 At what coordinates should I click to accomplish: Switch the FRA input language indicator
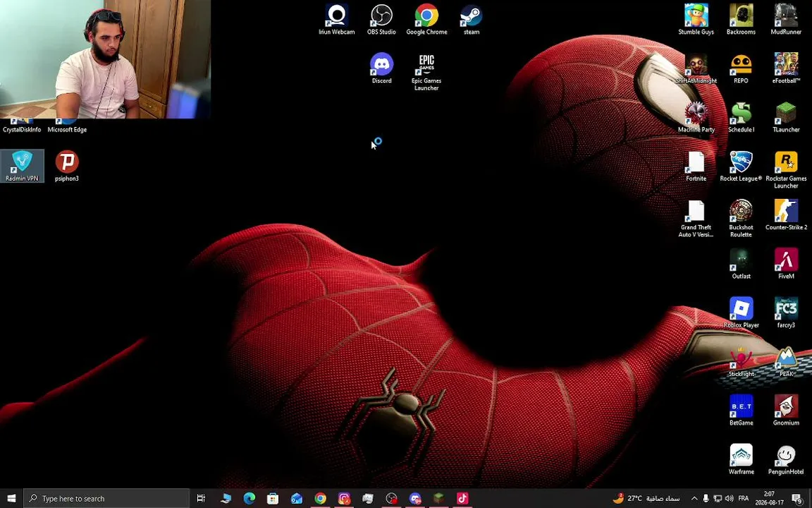tap(744, 498)
